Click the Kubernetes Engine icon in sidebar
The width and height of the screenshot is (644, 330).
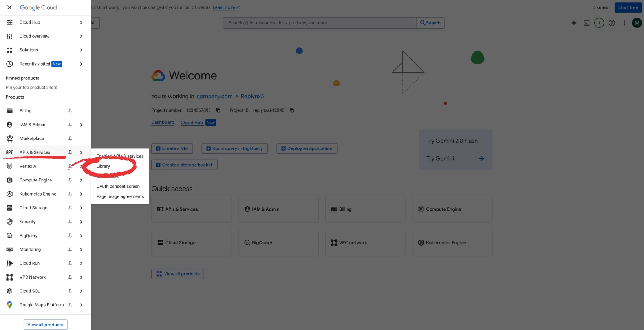[x=9, y=194]
